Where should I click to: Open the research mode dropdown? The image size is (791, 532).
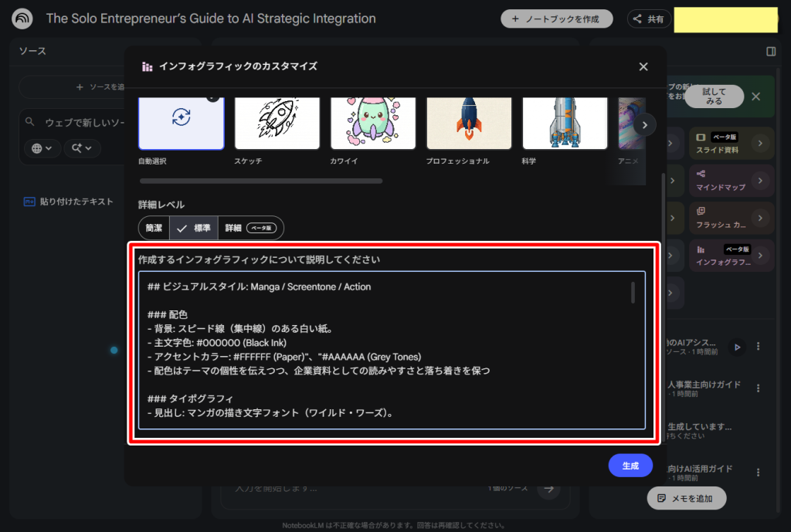[x=82, y=148]
